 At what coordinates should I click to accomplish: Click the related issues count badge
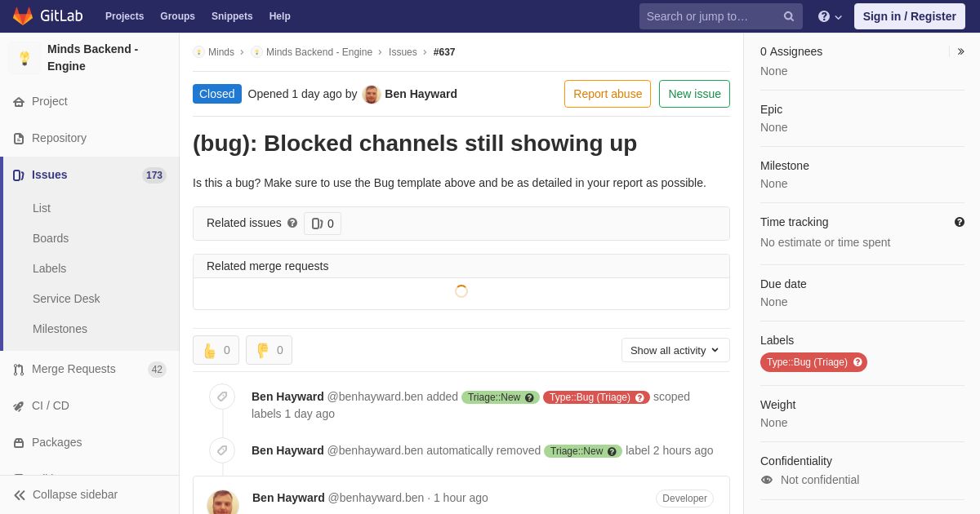(x=323, y=224)
